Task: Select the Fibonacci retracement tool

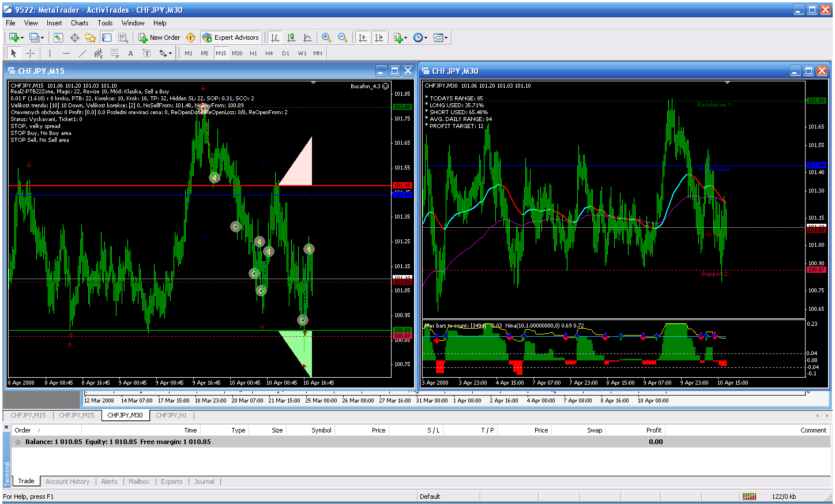Action: click(x=114, y=53)
